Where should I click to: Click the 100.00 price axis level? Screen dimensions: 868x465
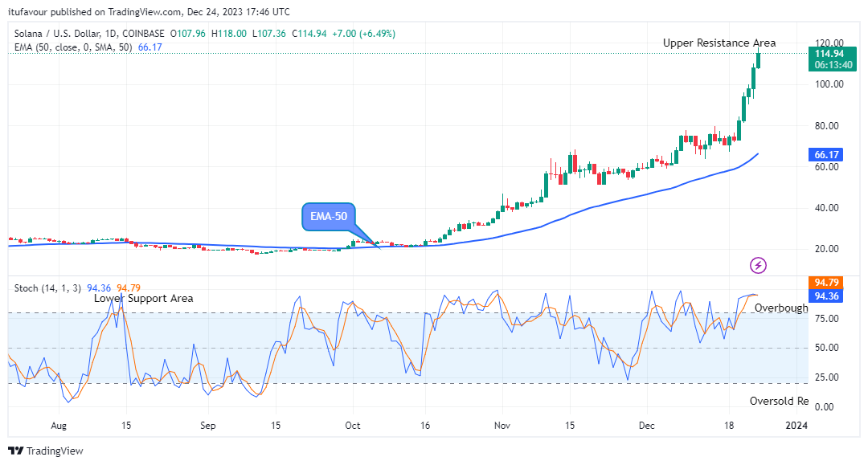tap(829, 84)
